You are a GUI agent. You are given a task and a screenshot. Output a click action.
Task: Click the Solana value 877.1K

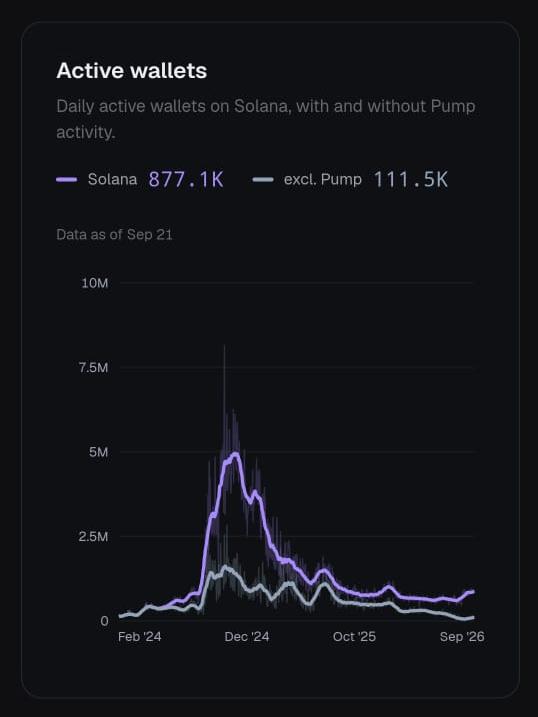tap(186, 179)
